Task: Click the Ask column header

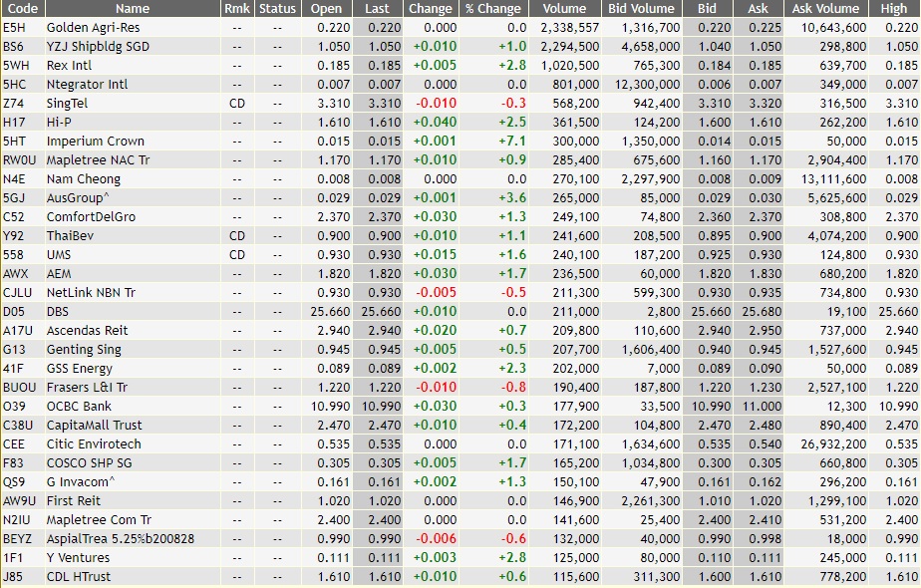Action: point(759,8)
